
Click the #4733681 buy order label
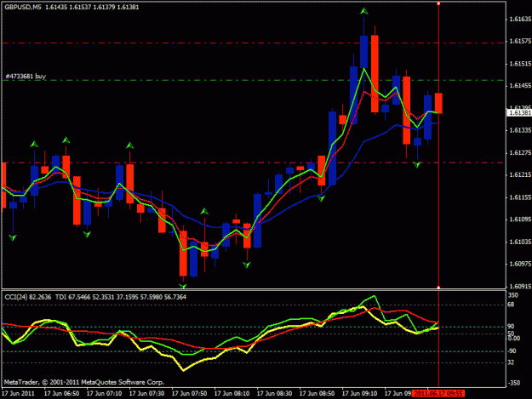coord(26,77)
